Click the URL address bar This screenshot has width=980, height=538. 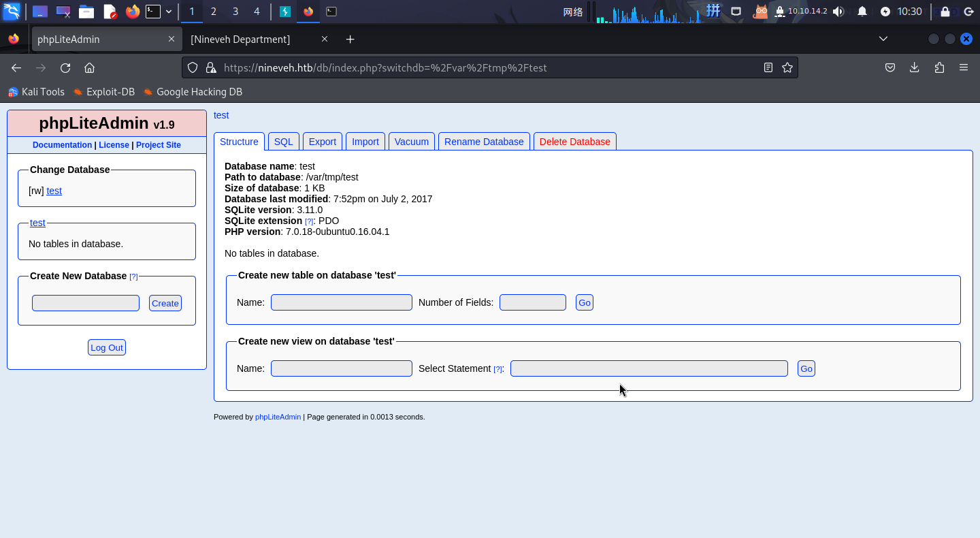[x=489, y=67]
